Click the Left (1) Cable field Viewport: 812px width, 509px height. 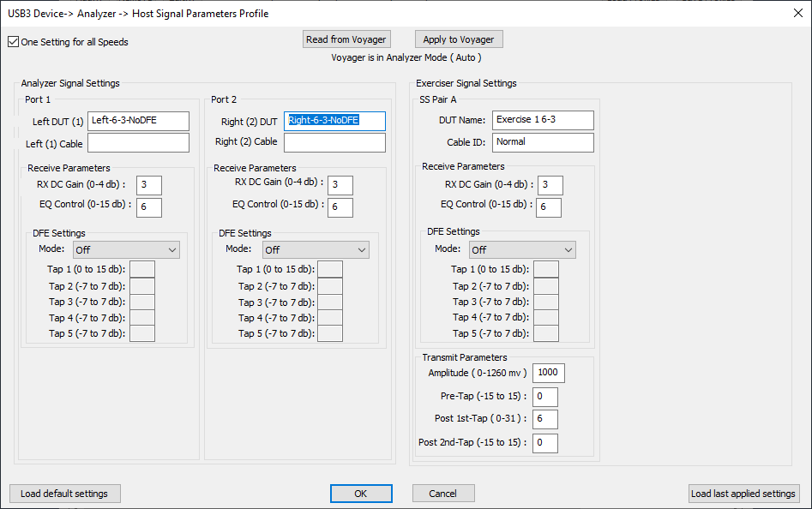(x=138, y=143)
